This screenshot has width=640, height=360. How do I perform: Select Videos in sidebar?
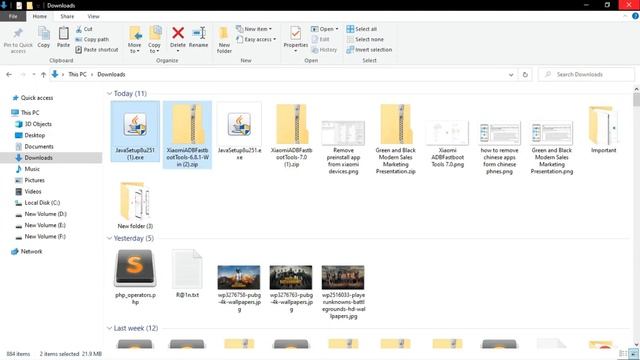pyautogui.click(x=28, y=191)
